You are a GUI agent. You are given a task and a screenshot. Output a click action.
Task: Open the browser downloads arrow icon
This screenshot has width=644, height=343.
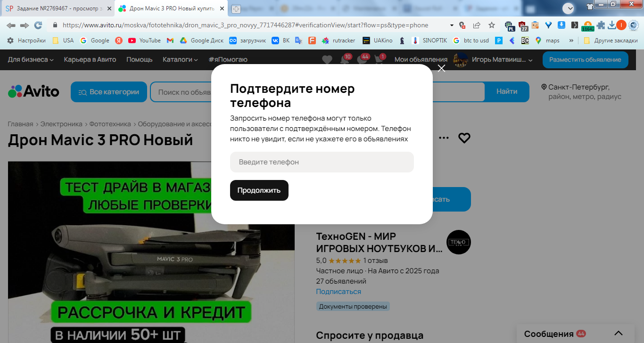(611, 25)
